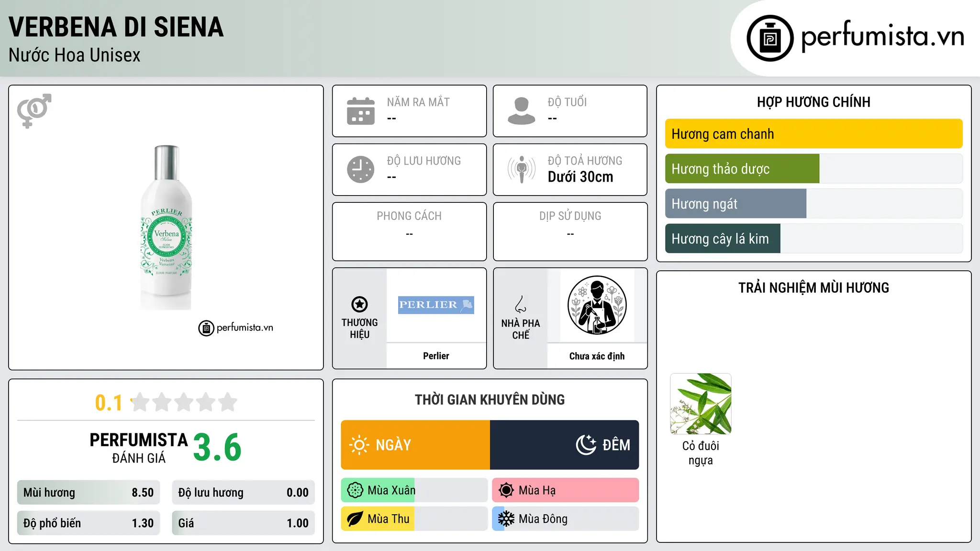Click the moon icon for nighttime
The width and height of the screenshot is (980, 551).
pyautogui.click(x=586, y=445)
